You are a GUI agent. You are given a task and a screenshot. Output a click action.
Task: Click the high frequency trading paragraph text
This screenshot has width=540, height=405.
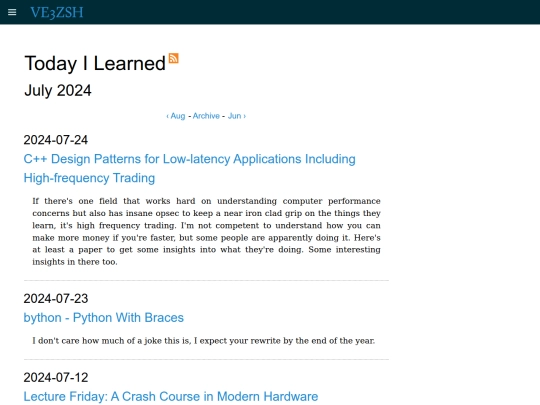pos(206,231)
